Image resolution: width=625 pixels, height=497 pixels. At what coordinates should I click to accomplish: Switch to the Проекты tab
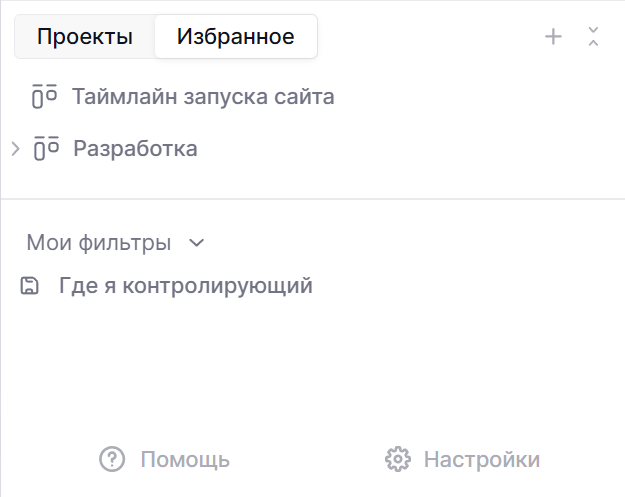click(85, 37)
